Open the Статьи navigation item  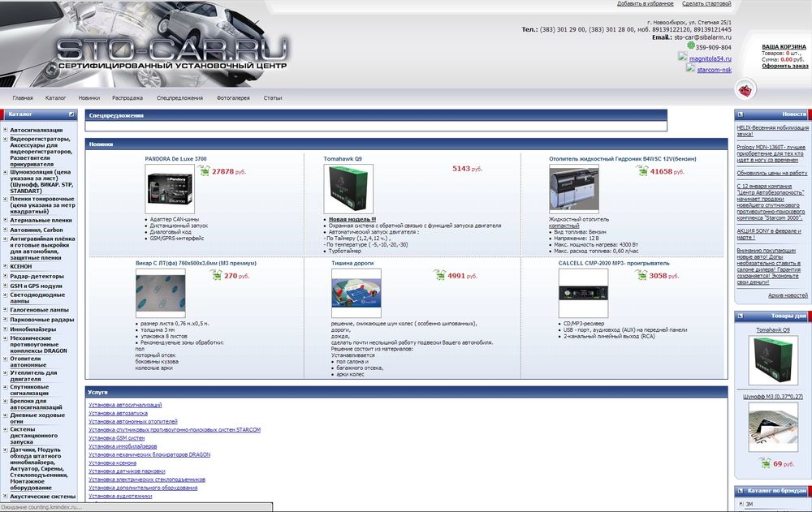pyautogui.click(x=272, y=98)
